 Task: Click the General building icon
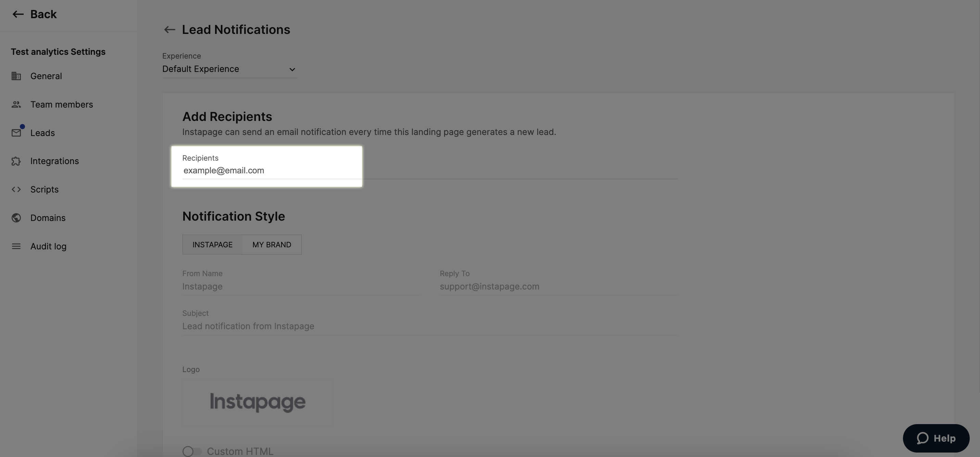[16, 76]
